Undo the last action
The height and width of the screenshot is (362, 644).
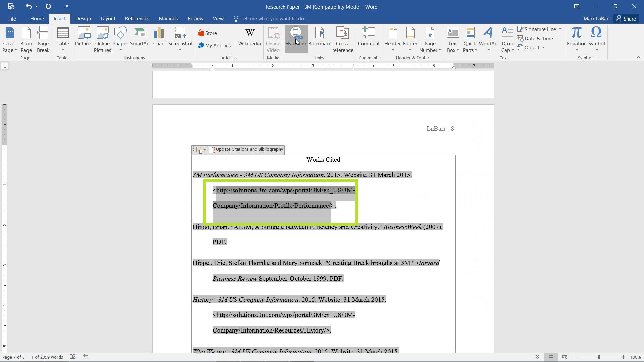[x=29, y=6]
